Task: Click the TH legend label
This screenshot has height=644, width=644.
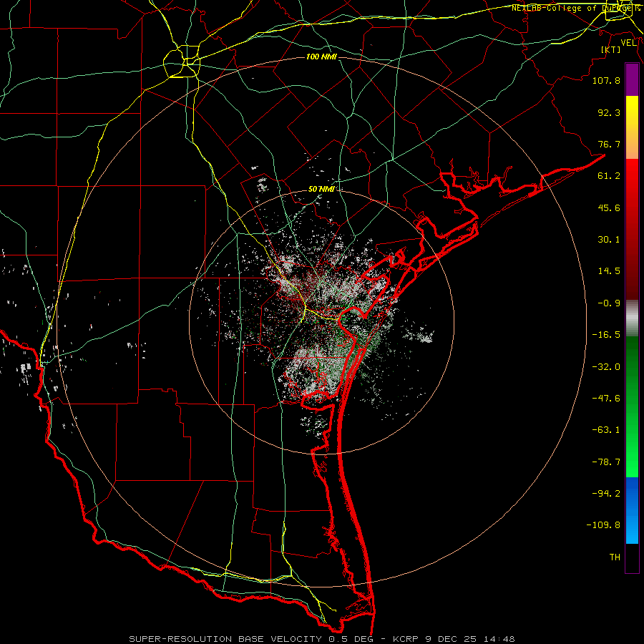Action: [615, 557]
